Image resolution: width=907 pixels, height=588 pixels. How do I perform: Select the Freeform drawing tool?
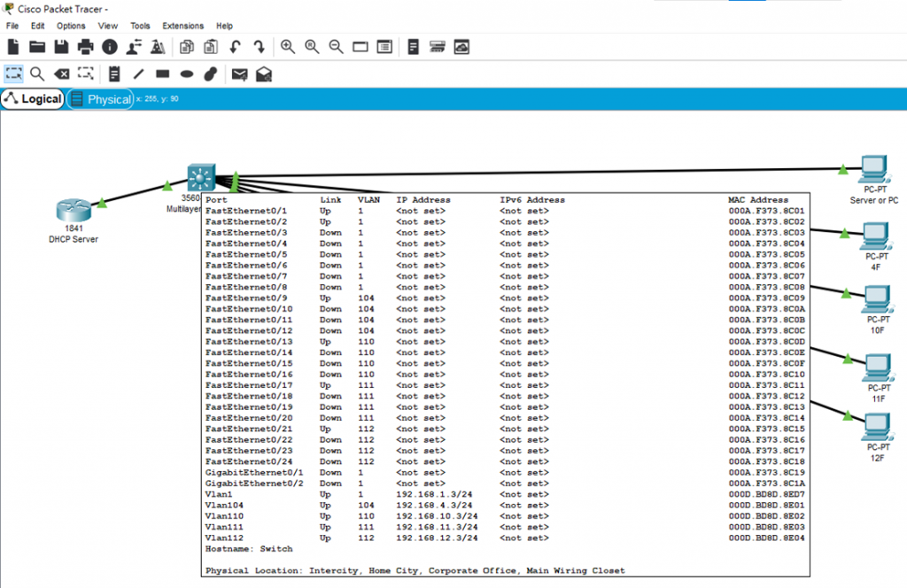pos(211,74)
